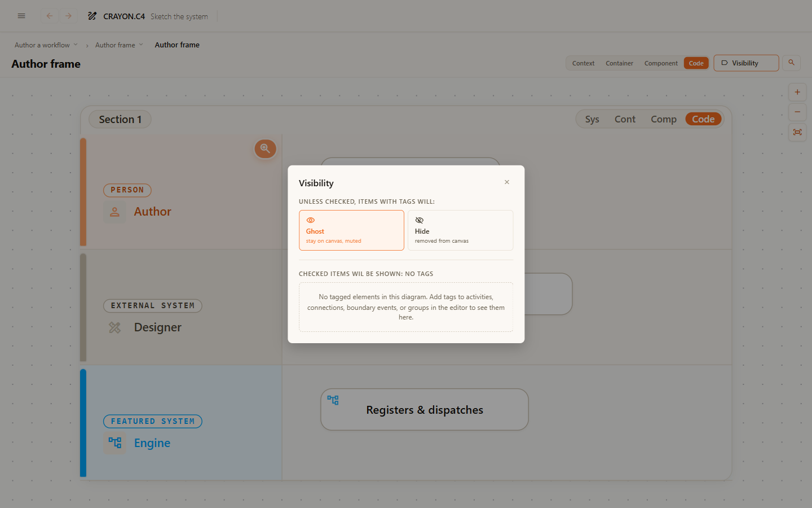
Task: Open the Registers & dispatches node
Action: point(425,410)
